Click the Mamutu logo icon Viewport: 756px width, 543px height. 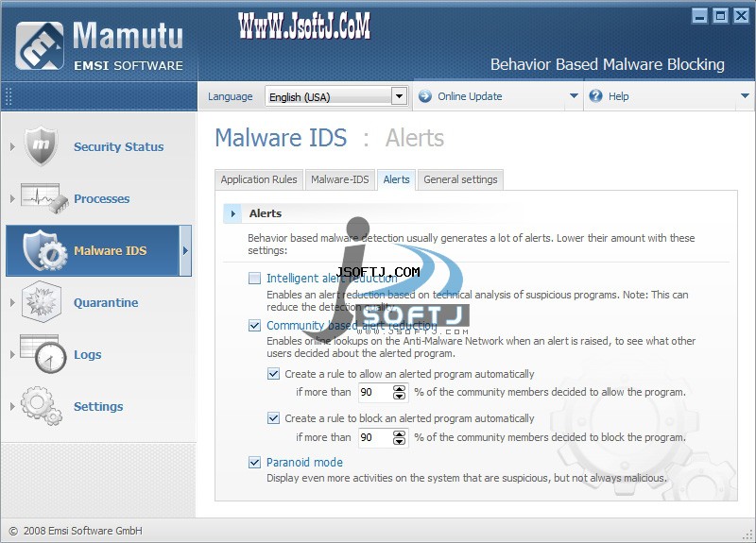pos(40,45)
